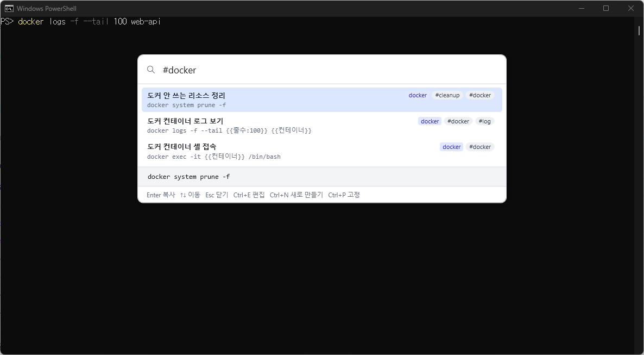Click docker category badge on 로그 보기 row
Screen dimensions: 644x355
pos(430,121)
